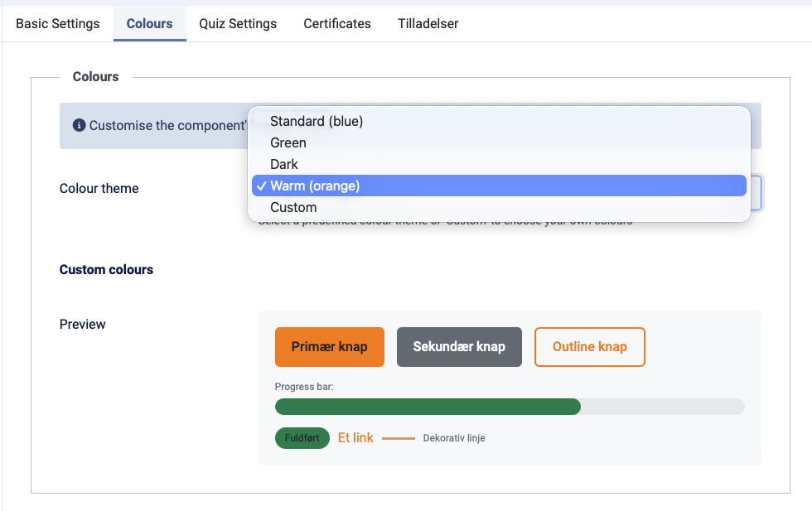Open the Tilladelser tab

point(428,23)
